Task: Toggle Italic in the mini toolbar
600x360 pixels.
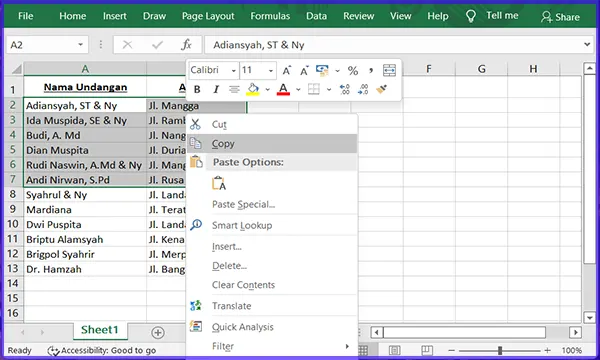Action: 216,90
